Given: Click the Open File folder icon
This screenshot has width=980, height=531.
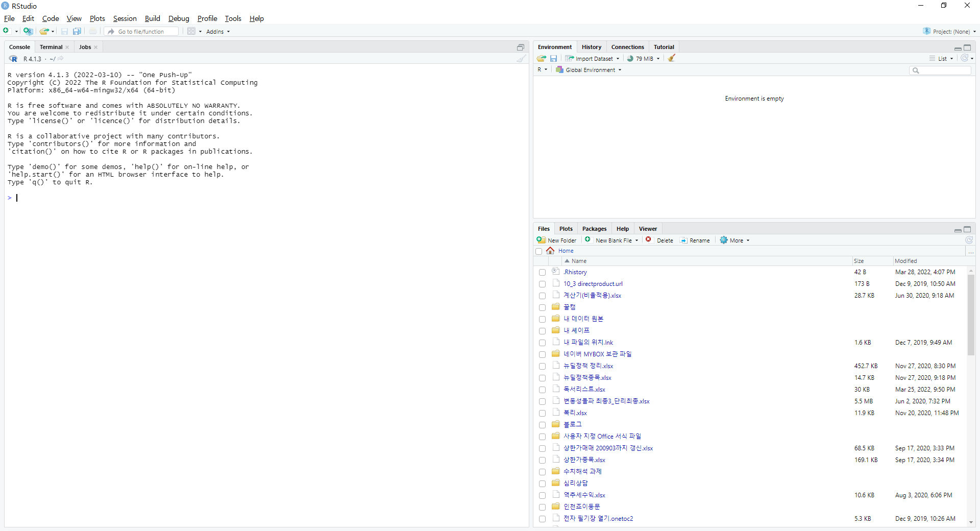Looking at the screenshot, I should [x=44, y=31].
